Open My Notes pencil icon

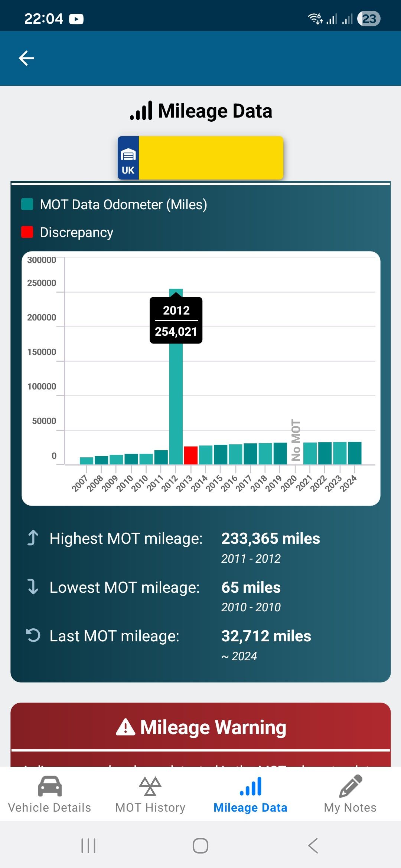click(x=351, y=786)
